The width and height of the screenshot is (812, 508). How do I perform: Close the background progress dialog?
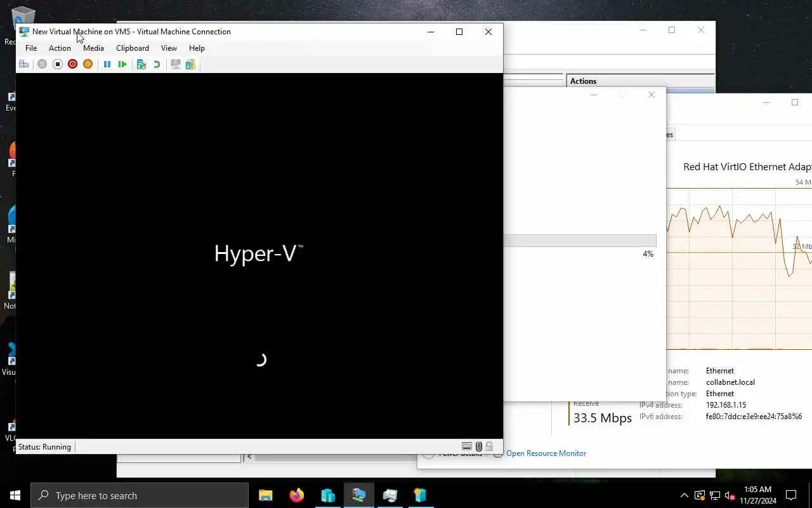pyautogui.click(x=652, y=95)
